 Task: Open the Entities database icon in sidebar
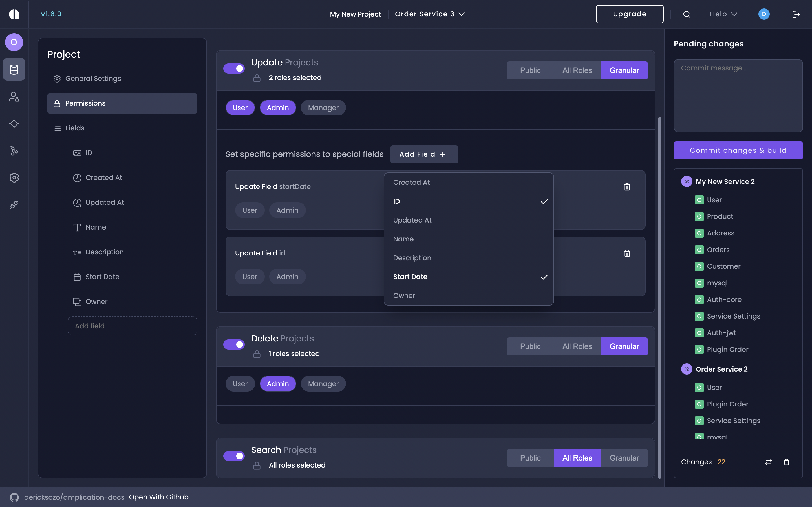14,69
